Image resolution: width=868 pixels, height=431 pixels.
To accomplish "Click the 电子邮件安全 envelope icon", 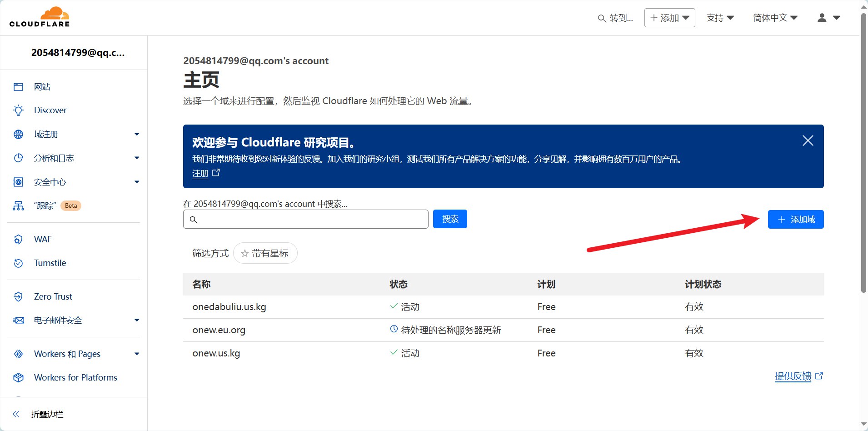I will [x=18, y=320].
